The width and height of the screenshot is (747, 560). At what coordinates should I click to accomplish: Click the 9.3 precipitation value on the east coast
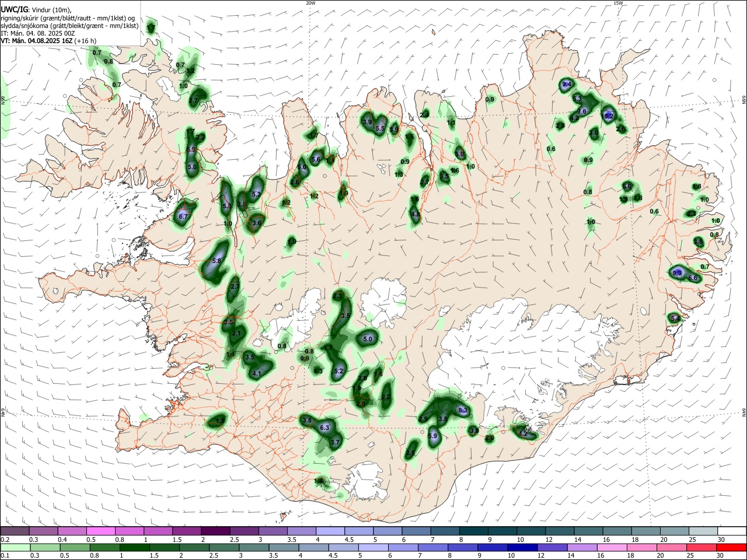(677, 273)
